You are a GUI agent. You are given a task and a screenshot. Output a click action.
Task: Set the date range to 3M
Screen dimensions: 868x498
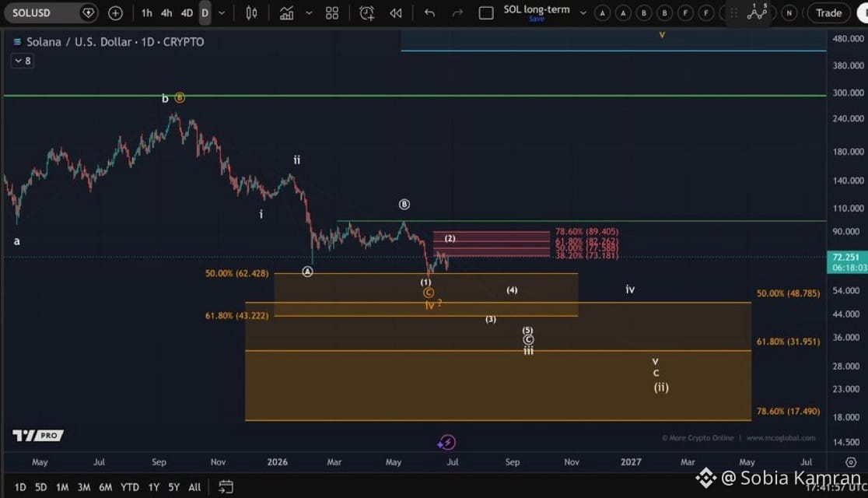tap(83, 487)
